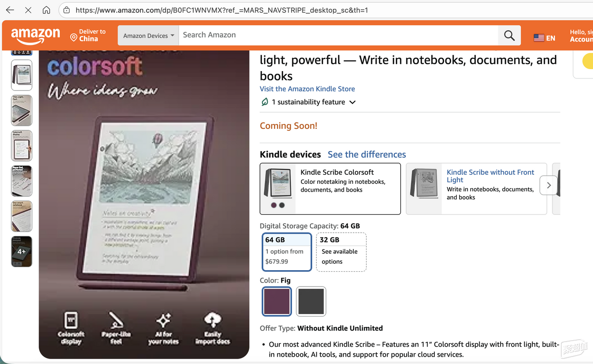Image resolution: width=593 pixels, height=364 pixels.
Task: Click the search magnifier button
Action: pos(509,36)
